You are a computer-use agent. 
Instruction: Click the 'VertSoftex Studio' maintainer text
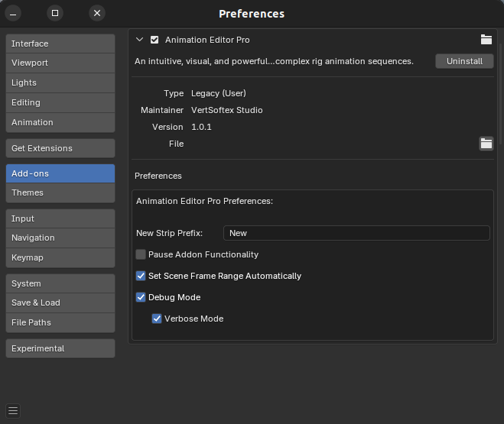227,110
